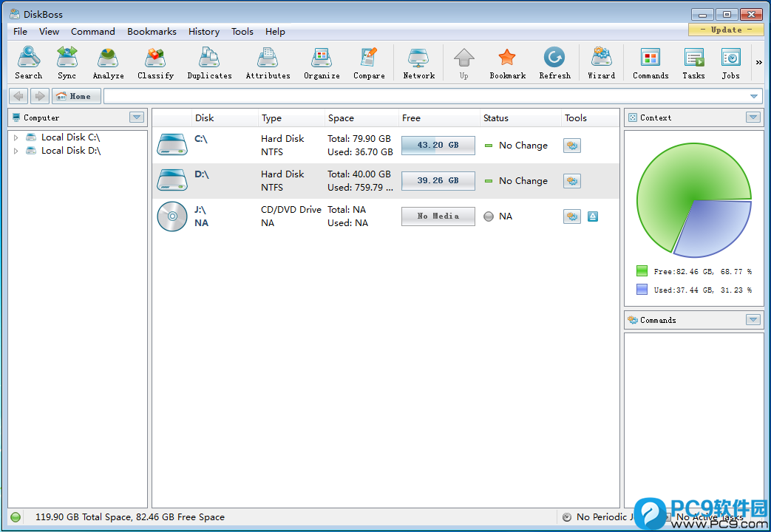The image size is (771, 532).
Task: Open the Jobs toolbar button
Action: click(x=730, y=63)
